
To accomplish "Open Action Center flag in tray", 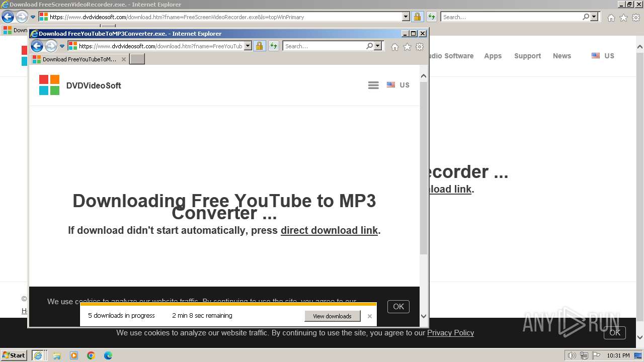I will (x=596, y=355).
